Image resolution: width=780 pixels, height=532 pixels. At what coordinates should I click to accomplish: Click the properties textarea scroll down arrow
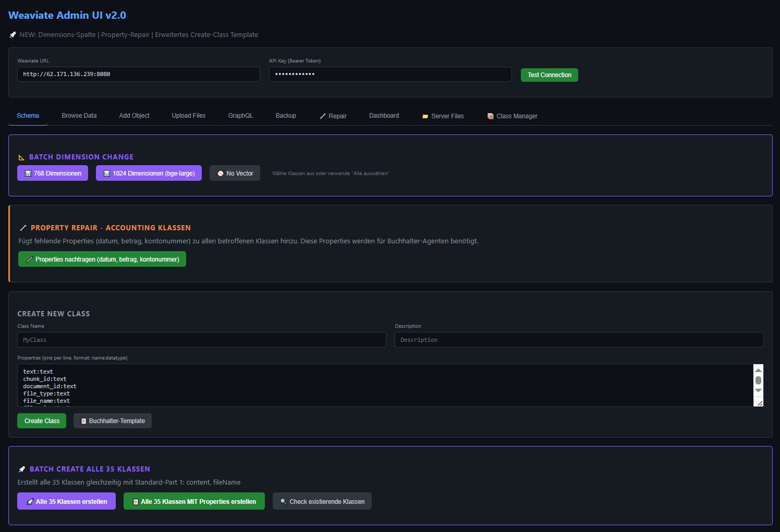[x=759, y=390]
